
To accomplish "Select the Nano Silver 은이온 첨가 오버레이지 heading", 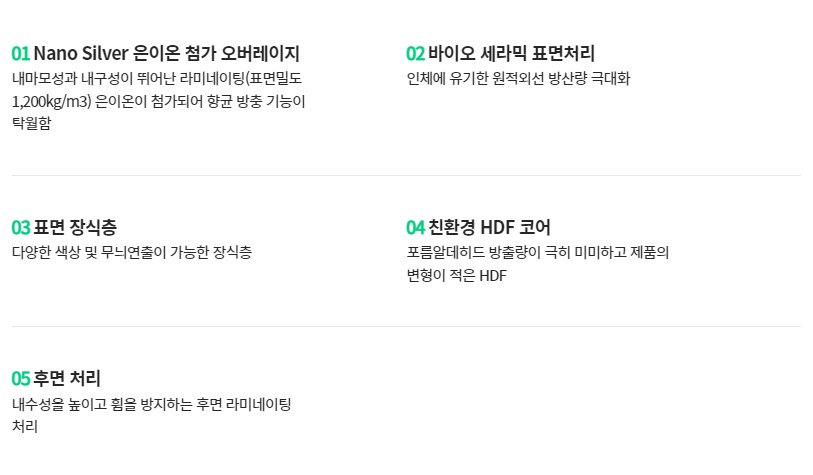I will tap(166, 53).
